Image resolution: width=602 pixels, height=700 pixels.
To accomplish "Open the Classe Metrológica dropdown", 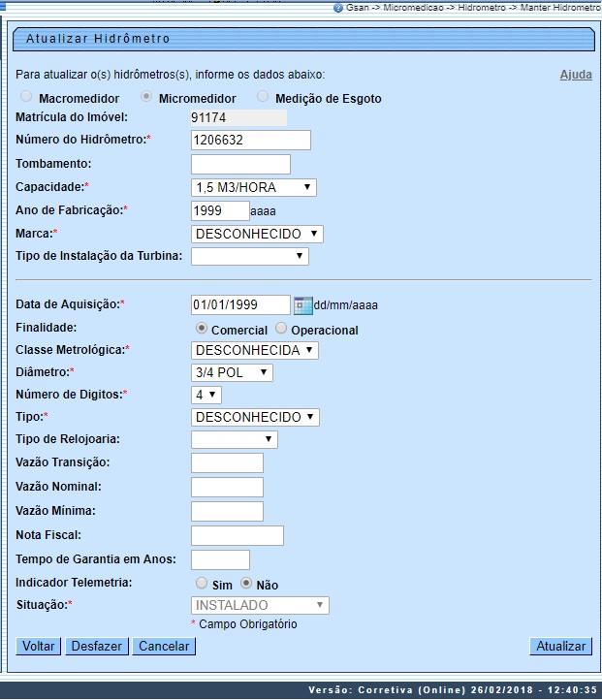I will 254,350.
